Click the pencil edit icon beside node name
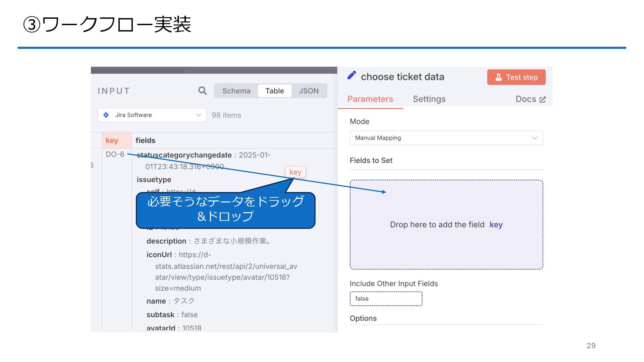 pos(352,75)
